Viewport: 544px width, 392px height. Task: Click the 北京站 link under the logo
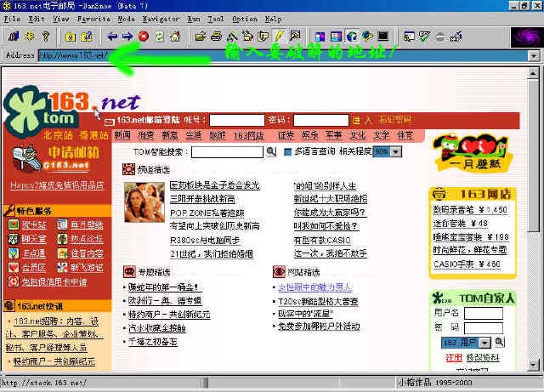[58, 135]
